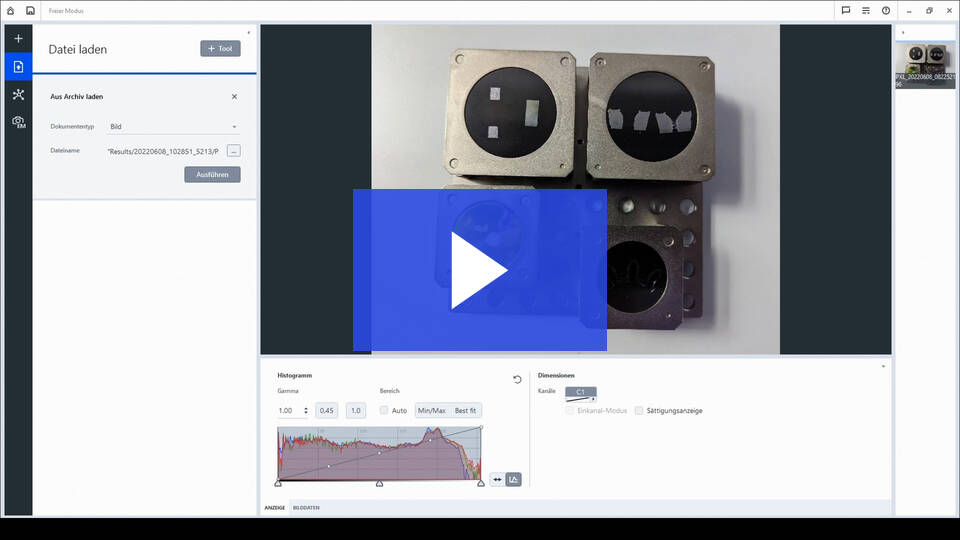Toggle the histogram curve display button
960x540 pixels.
pyautogui.click(x=513, y=479)
